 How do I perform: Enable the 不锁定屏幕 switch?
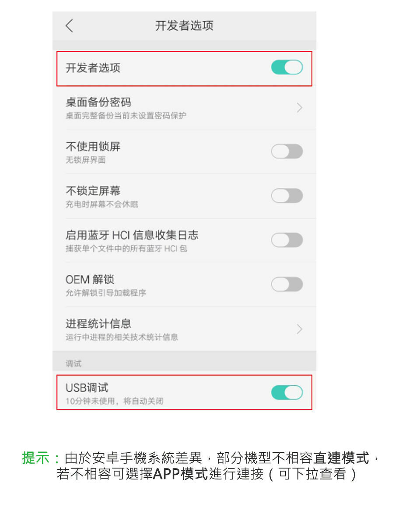[287, 196]
